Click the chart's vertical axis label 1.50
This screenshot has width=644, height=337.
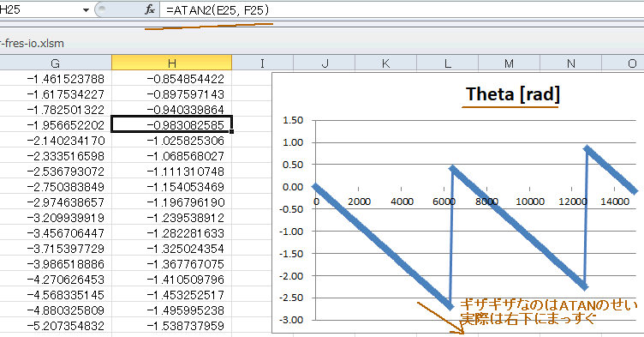click(293, 120)
